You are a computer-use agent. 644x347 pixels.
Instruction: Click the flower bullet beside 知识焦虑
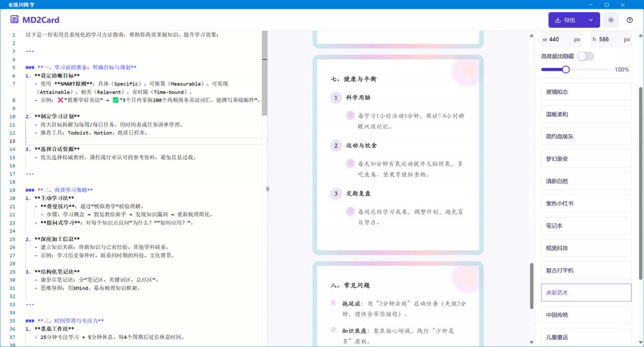(333, 330)
